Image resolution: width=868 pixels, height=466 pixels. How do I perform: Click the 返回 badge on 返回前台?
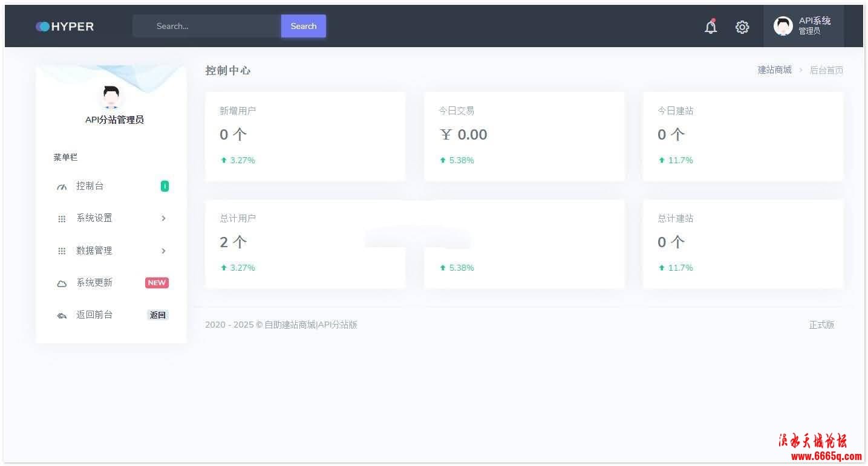158,315
